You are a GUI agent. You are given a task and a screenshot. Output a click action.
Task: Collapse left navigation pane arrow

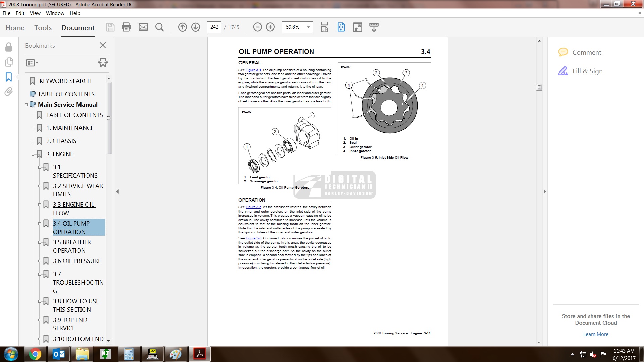pos(117,192)
